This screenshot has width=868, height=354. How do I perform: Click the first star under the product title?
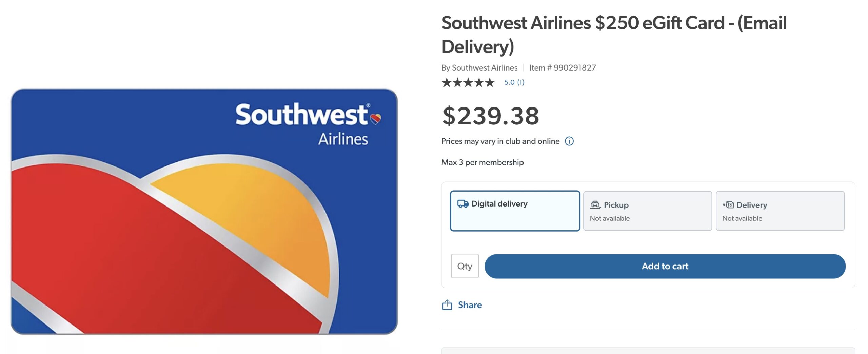click(446, 82)
